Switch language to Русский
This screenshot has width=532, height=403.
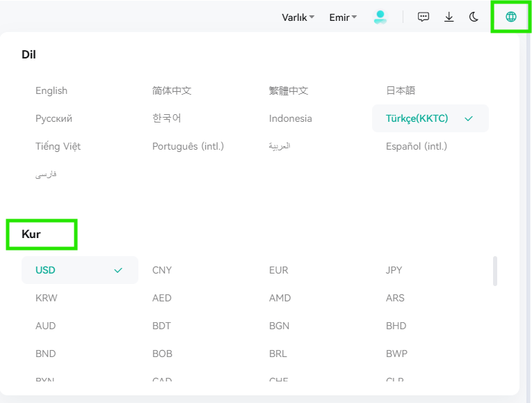point(54,118)
